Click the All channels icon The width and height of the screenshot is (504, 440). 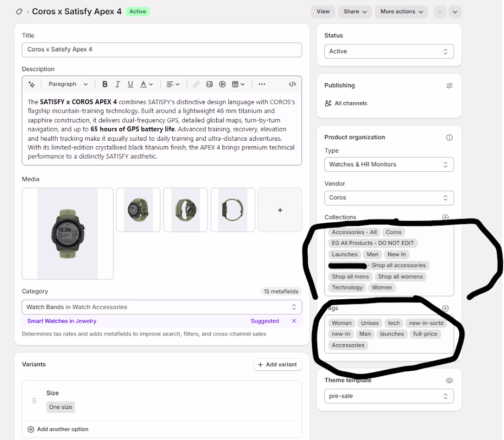pos(328,103)
